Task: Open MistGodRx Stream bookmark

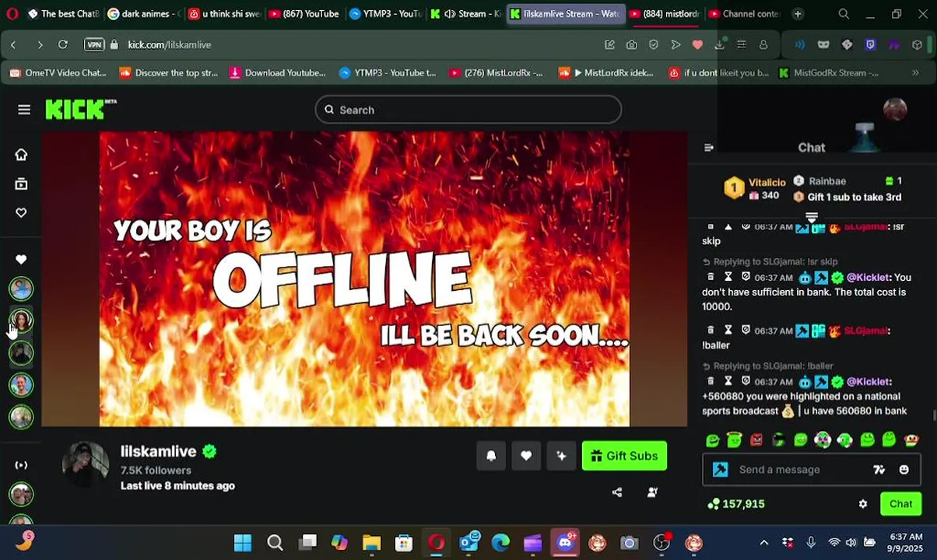Action: [829, 73]
